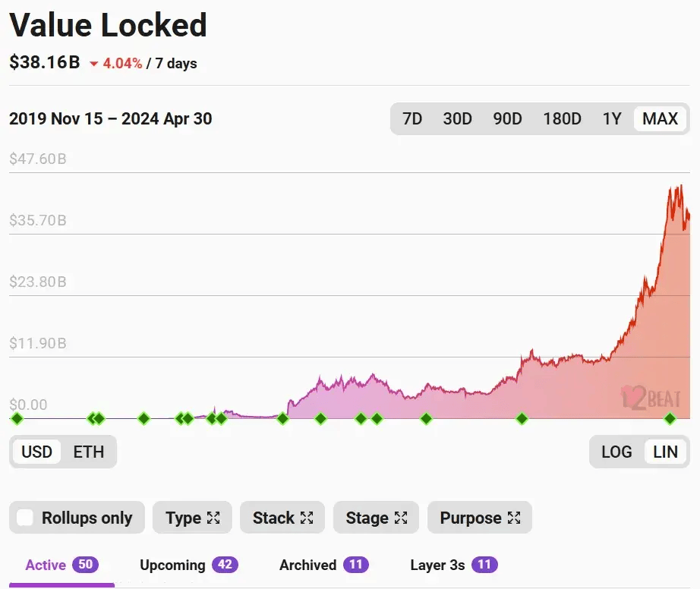Open the Archived tab
The width and height of the screenshot is (700, 589).
click(324, 565)
